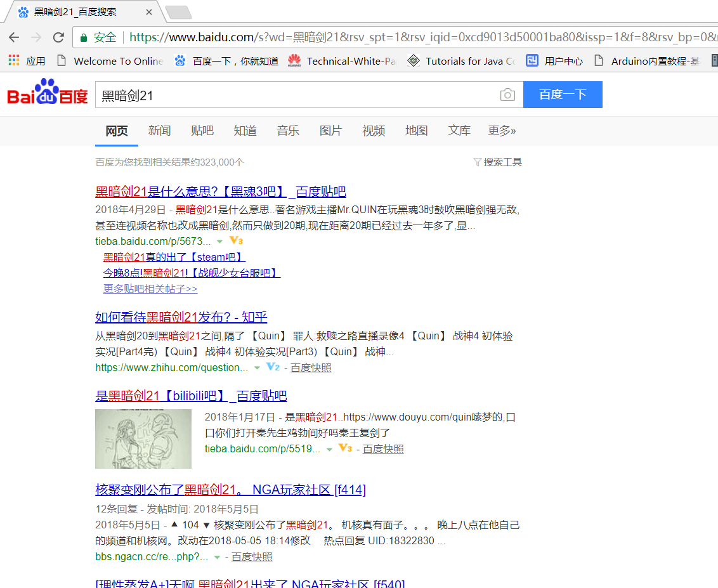Switch to the 文库 tab
Image resolution: width=718 pixels, height=588 pixels.
point(459,131)
